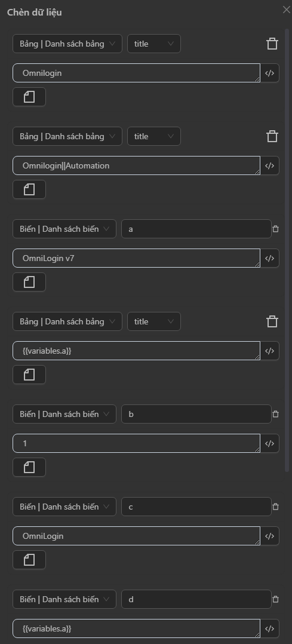This screenshot has height=644, width=292.
Task: Focus the textarea containing Omnilogin||Automation
Action: (x=136, y=166)
